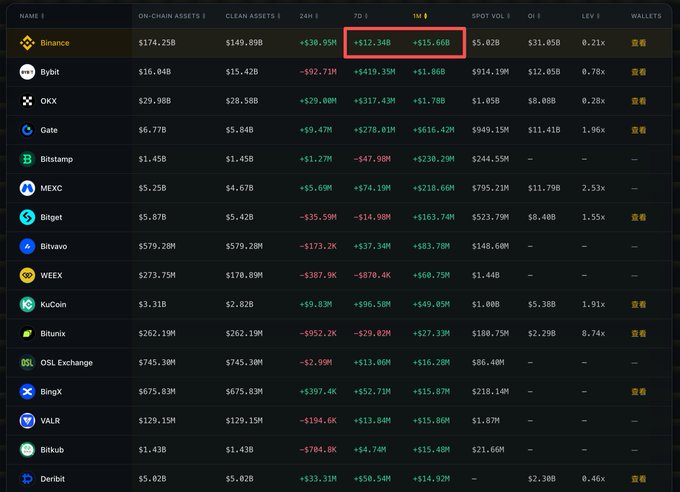The height and width of the screenshot is (492, 680).
Task: Click Bitget 1M value +$163.74M
Action: click(433, 217)
